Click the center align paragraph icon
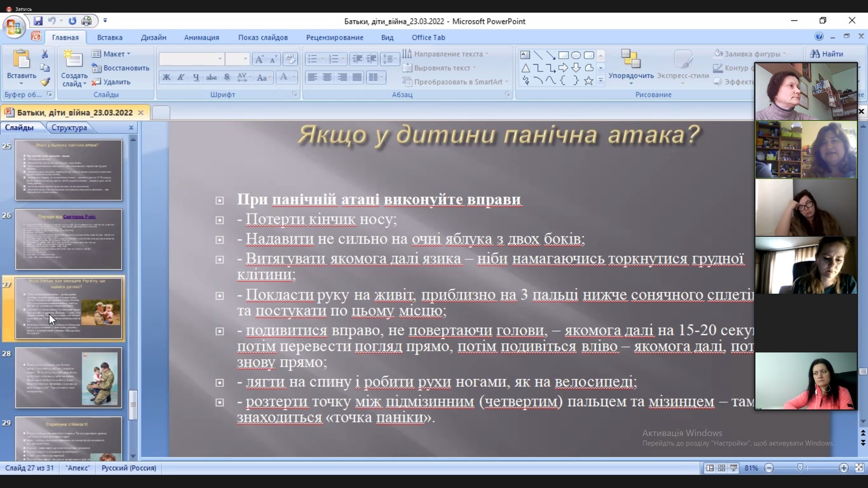This screenshot has height=488, width=868. tap(327, 77)
